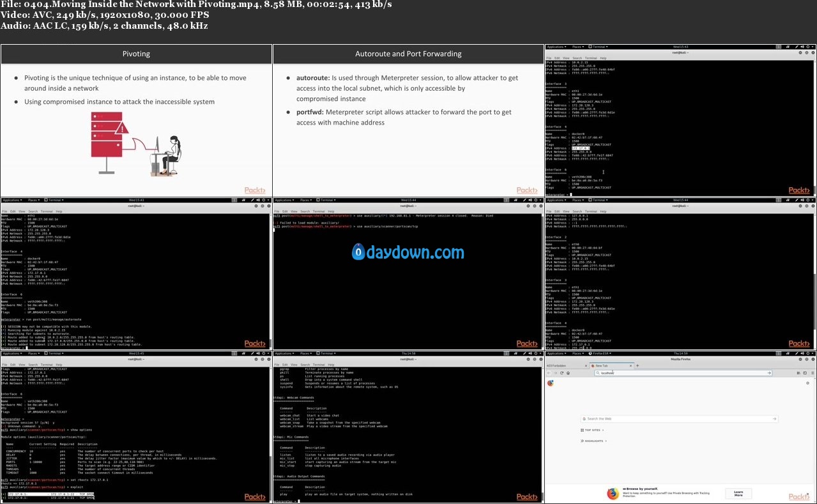Click the Thu 14:58 clock in the webcam commands frame
The height and width of the screenshot is (504, 817).
[408, 353]
